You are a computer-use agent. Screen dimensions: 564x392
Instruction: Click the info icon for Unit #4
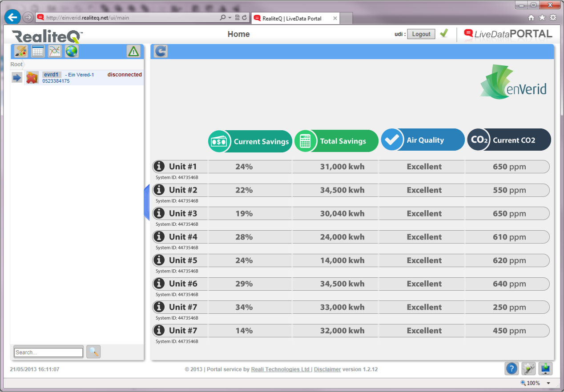(x=159, y=237)
